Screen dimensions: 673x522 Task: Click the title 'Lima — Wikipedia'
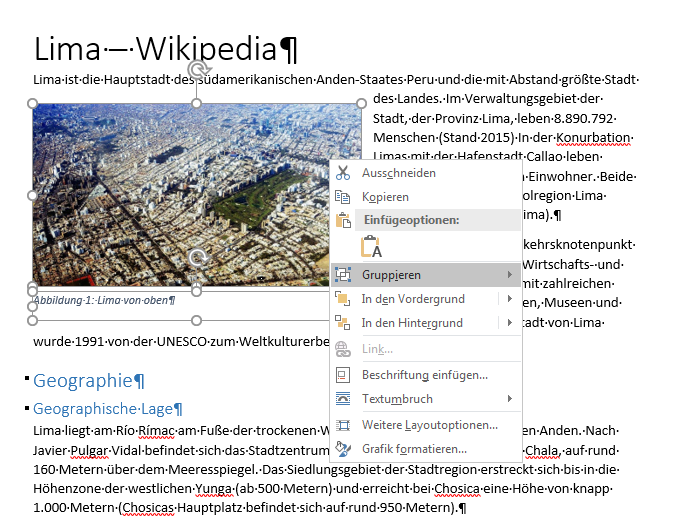[166, 49]
